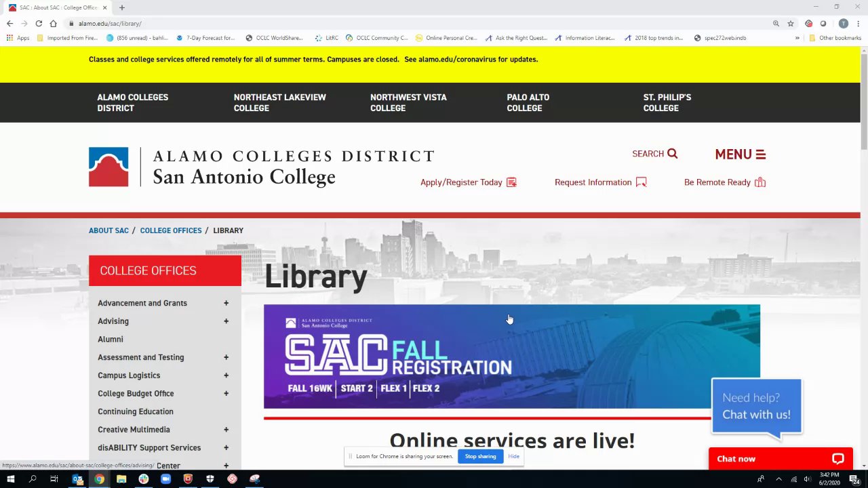Go to Northeast Lakeview College
The height and width of the screenshot is (488, 868).
click(x=279, y=102)
